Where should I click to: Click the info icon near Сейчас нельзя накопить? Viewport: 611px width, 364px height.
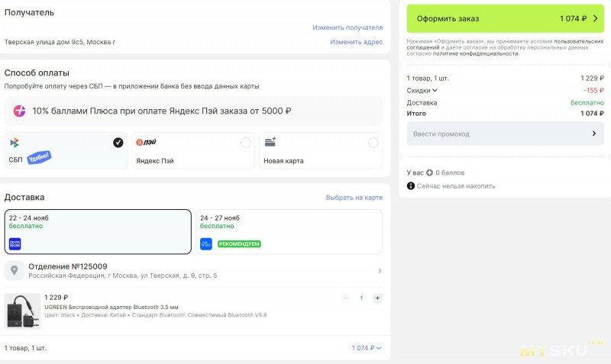click(x=411, y=185)
